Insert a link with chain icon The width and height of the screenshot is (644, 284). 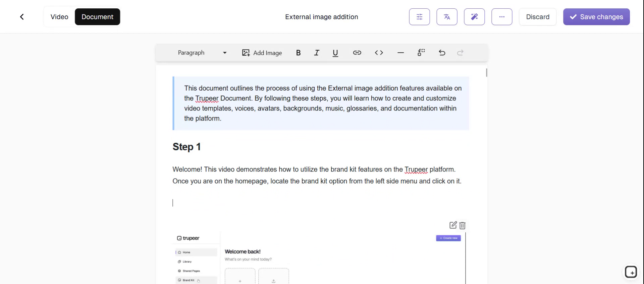click(357, 53)
